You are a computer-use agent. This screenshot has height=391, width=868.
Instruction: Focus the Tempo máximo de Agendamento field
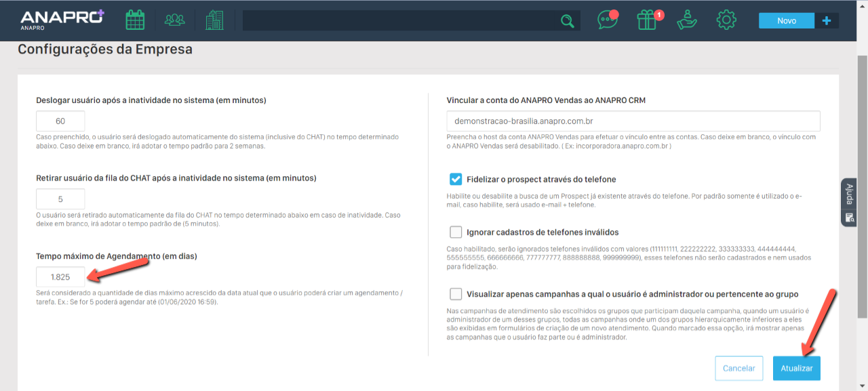pos(60,277)
